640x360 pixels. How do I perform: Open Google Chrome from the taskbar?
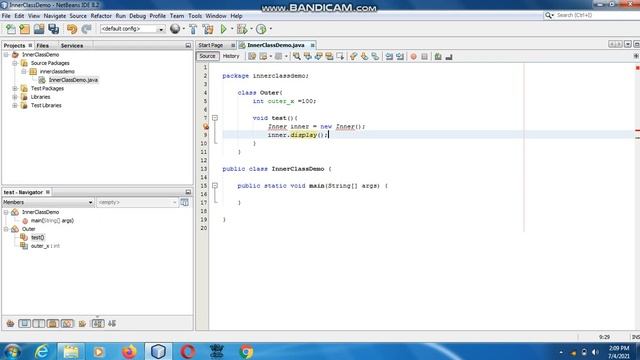[246, 351]
